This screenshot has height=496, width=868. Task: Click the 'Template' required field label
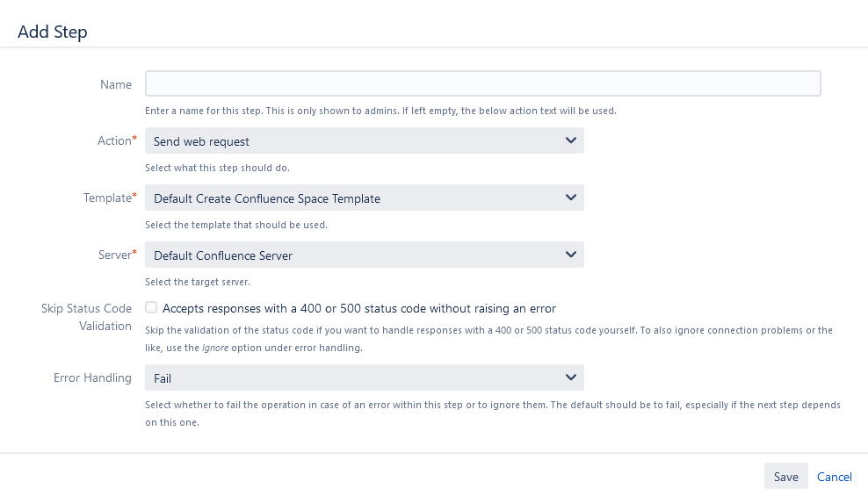[107, 198]
